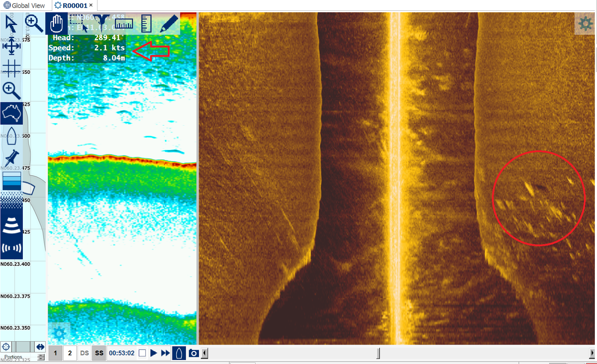Click the playback timeline position handle
The image size is (597, 364).
[x=378, y=353]
